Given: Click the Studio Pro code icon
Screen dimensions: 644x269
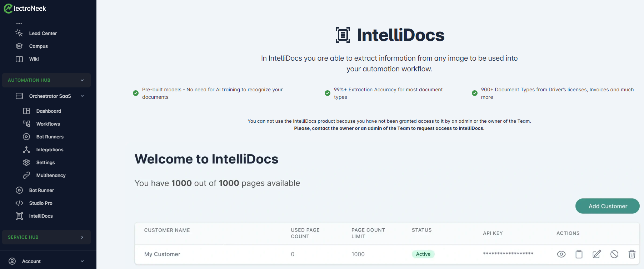Looking at the screenshot, I should click(x=19, y=203).
